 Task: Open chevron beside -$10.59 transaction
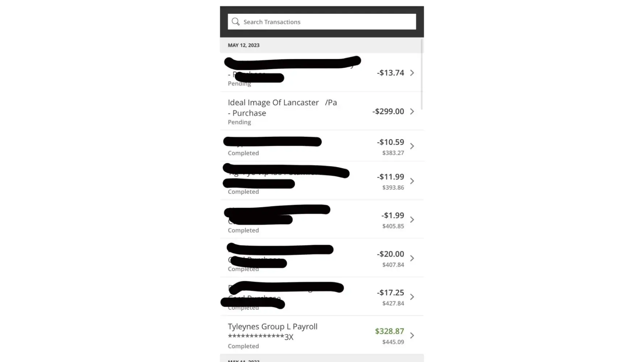pos(412,146)
